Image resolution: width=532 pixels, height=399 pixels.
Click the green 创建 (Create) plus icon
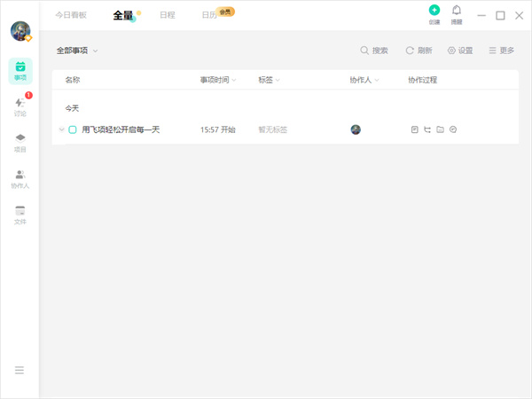tap(434, 12)
